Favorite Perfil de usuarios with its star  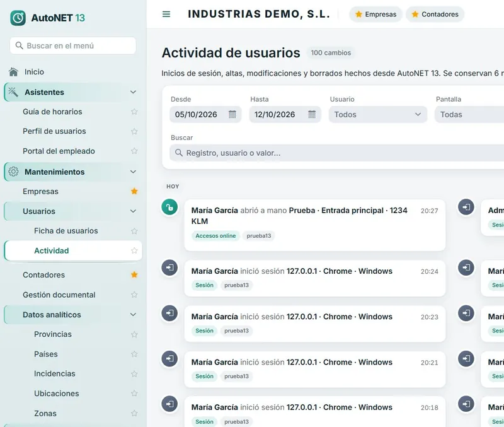pyautogui.click(x=134, y=131)
